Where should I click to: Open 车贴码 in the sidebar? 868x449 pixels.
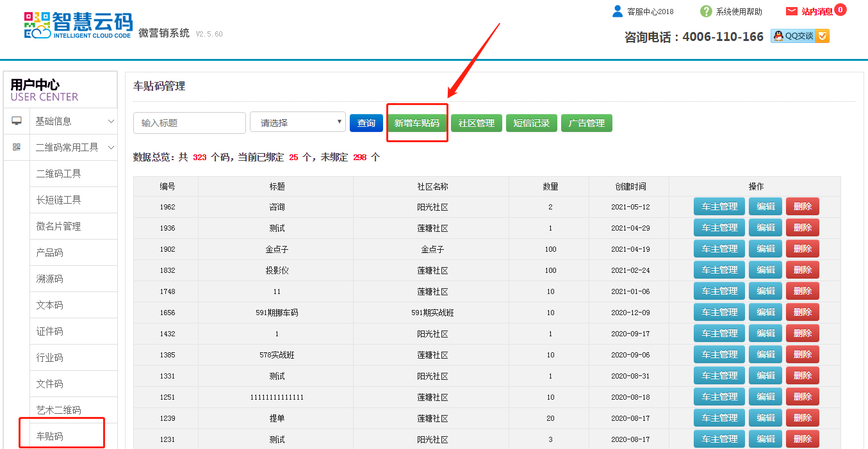coord(50,437)
